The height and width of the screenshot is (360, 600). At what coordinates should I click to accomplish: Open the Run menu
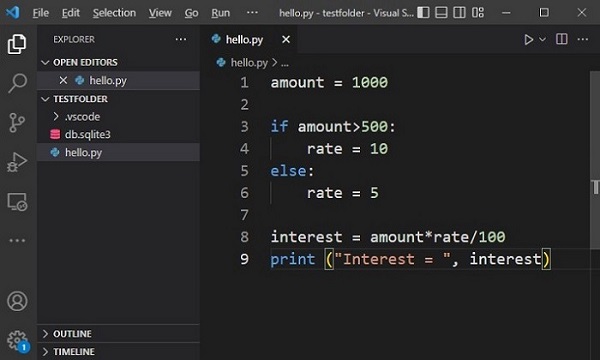[220, 13]
